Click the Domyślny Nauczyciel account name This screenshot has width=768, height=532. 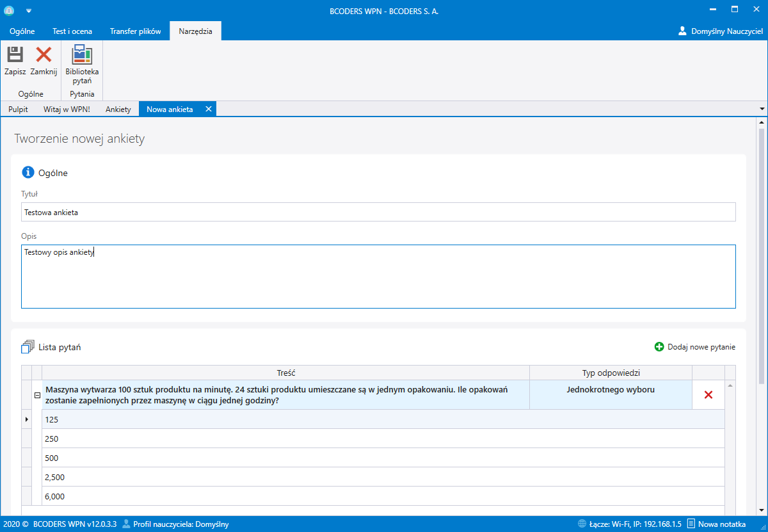pos(727,31)
